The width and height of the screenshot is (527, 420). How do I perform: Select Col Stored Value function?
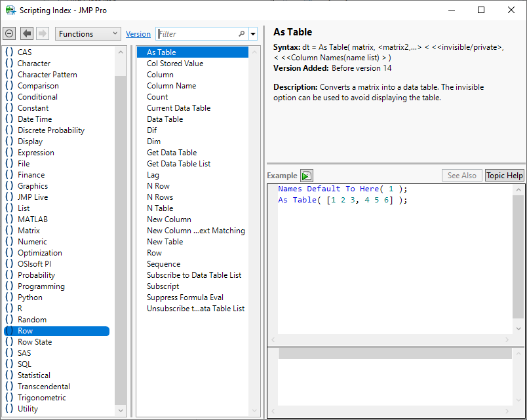175,64
